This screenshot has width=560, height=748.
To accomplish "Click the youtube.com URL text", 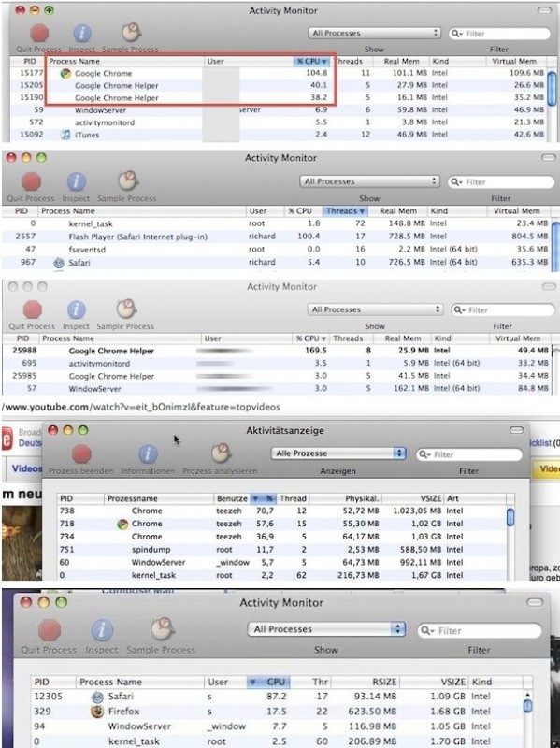I will (141, 408).
